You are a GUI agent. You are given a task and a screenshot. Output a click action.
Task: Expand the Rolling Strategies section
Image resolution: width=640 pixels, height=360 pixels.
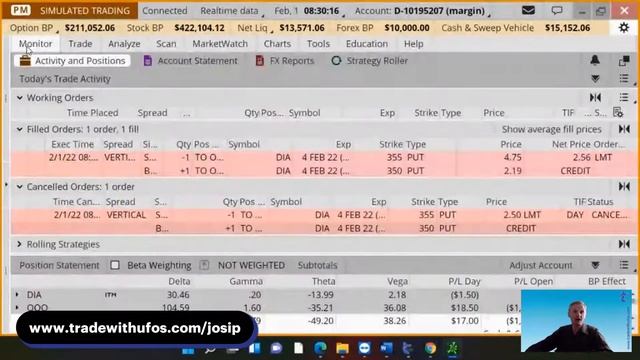tap(19, 244)
